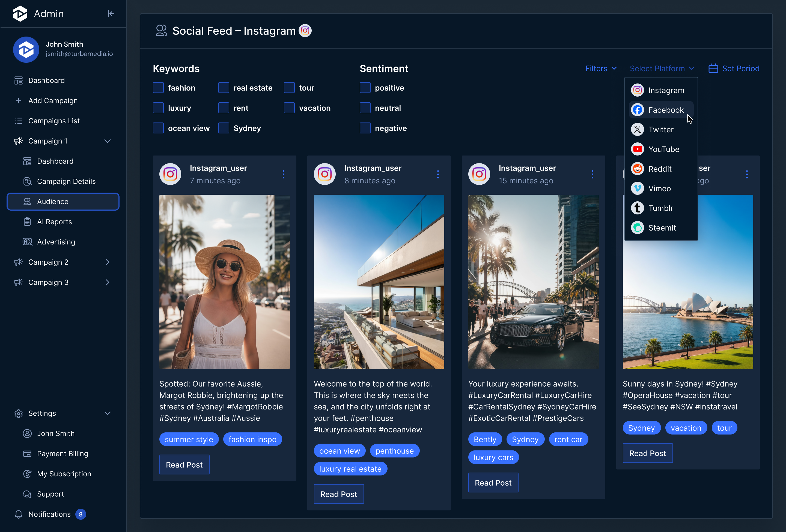Collapse the Settings section chevron
The image size is (786, 532).
tap(107, 413)
